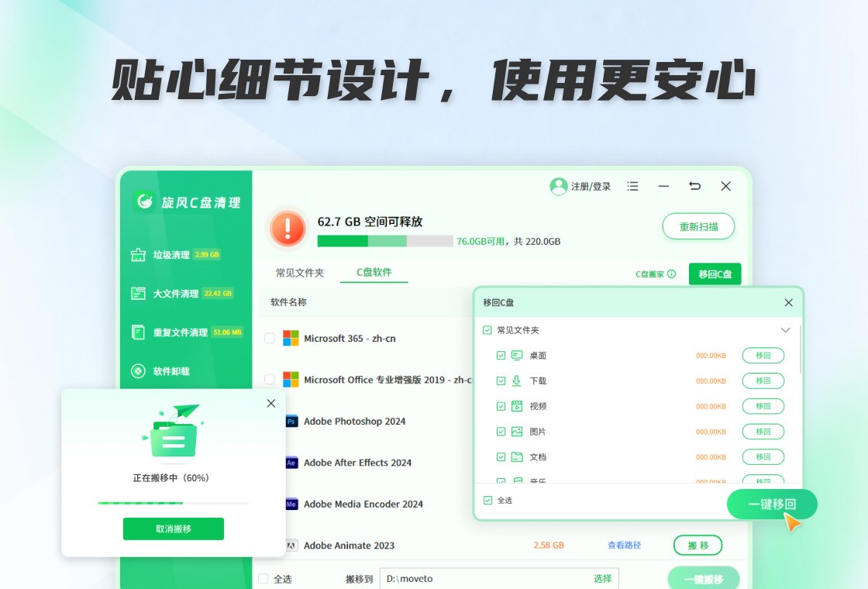Click the 搬移到 path input field
Screen dimensions: 868x589
[484, 578]
